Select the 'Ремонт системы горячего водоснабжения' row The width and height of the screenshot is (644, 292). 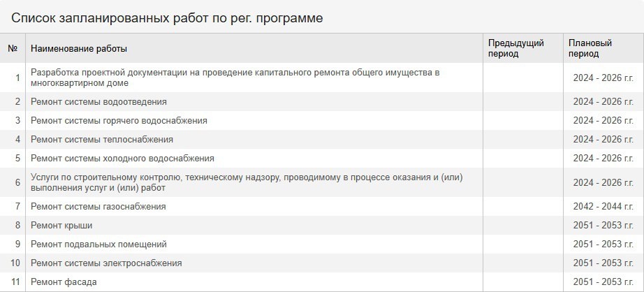point(322,121)
